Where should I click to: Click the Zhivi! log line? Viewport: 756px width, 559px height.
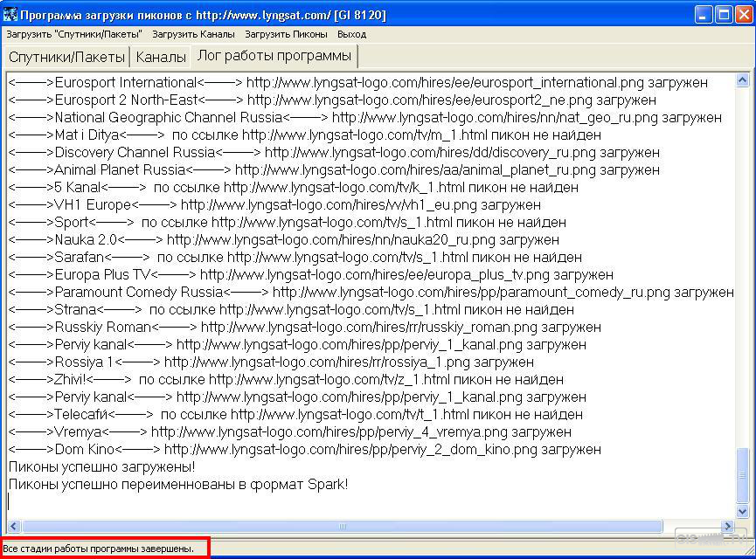click(x=286, y=380)
